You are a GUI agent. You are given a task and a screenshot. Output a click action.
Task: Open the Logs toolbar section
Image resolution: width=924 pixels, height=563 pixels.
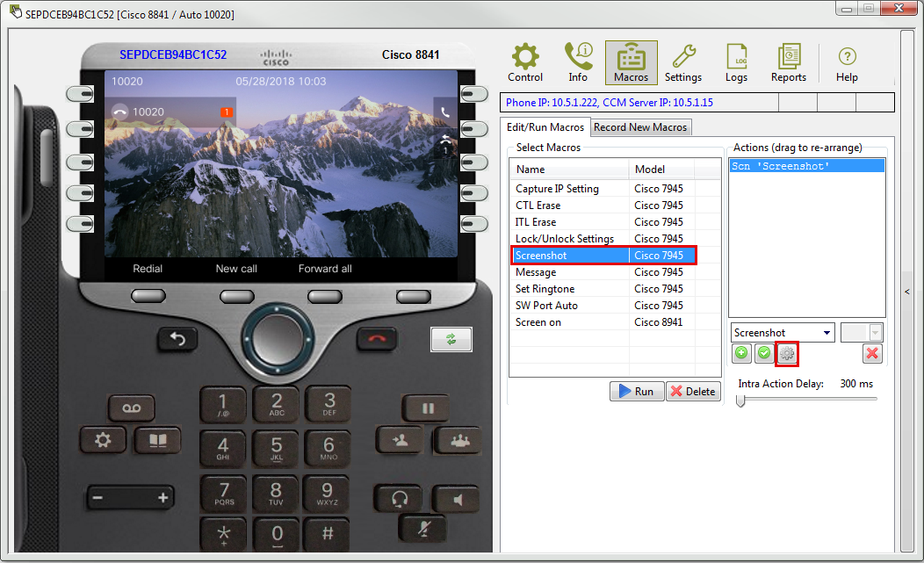[x=736, y=63]
